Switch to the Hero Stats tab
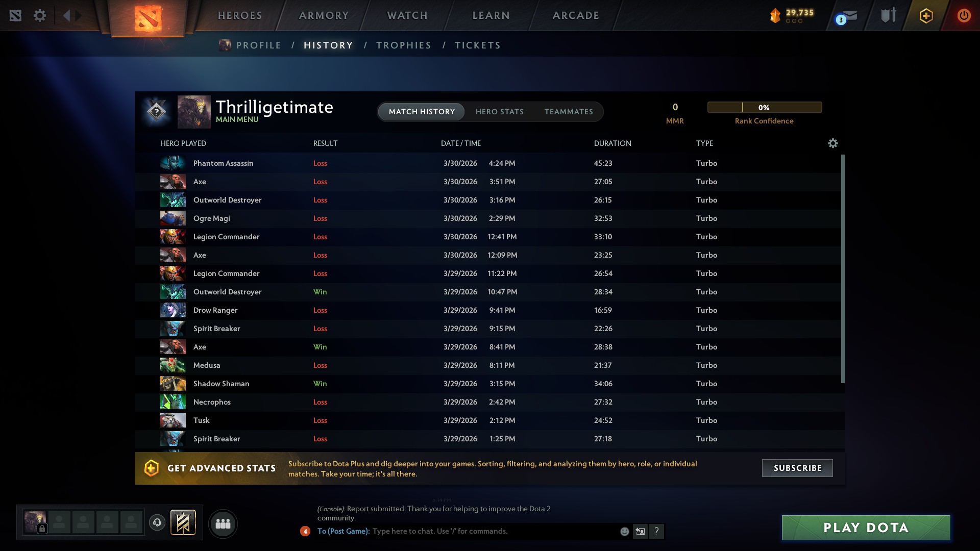Viewport: 980px width, 551px height. pos(499,112)
